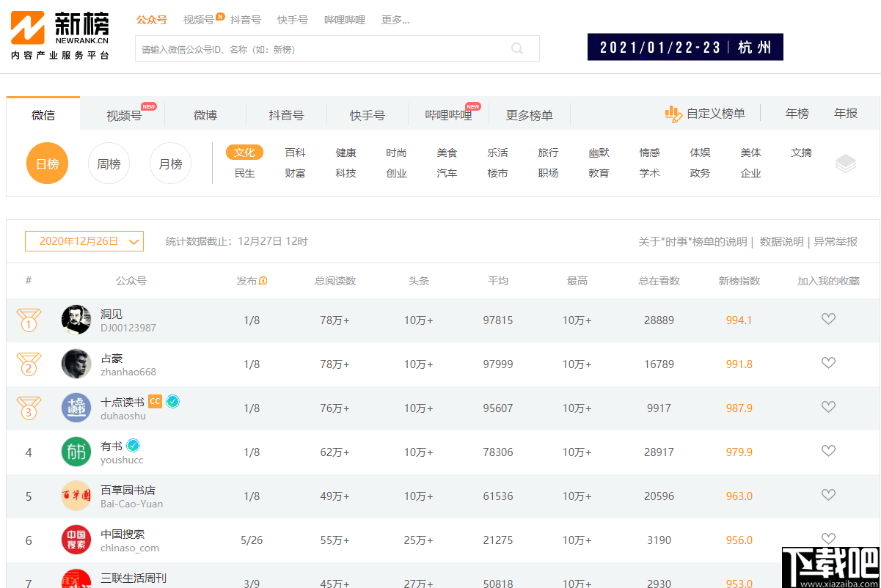Choose the 旅行 category
Screen dimensions: 881x588
[x=549, y=152]
